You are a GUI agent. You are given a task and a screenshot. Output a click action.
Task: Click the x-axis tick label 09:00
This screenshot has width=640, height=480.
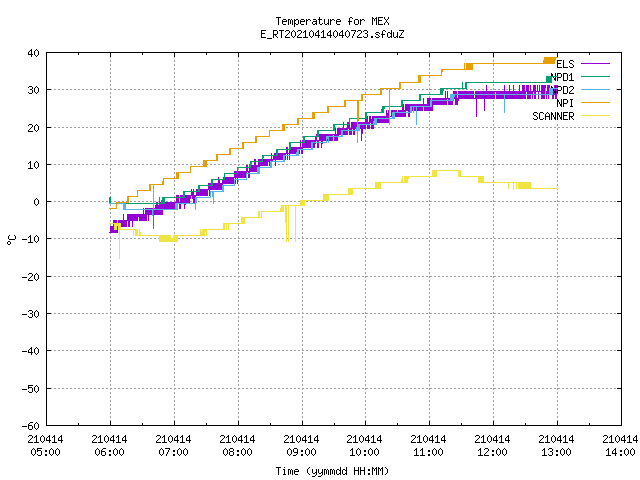[x=301, y=452]
